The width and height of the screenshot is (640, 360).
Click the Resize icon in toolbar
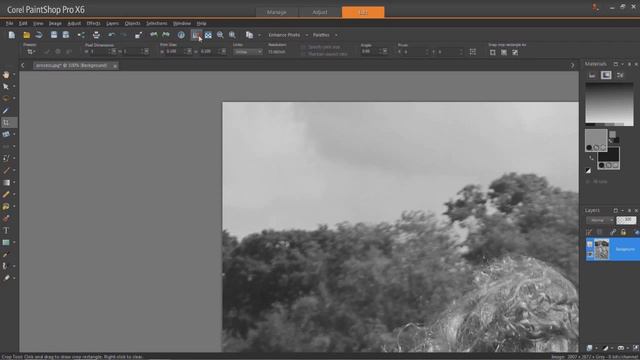[x=139, y=35]
